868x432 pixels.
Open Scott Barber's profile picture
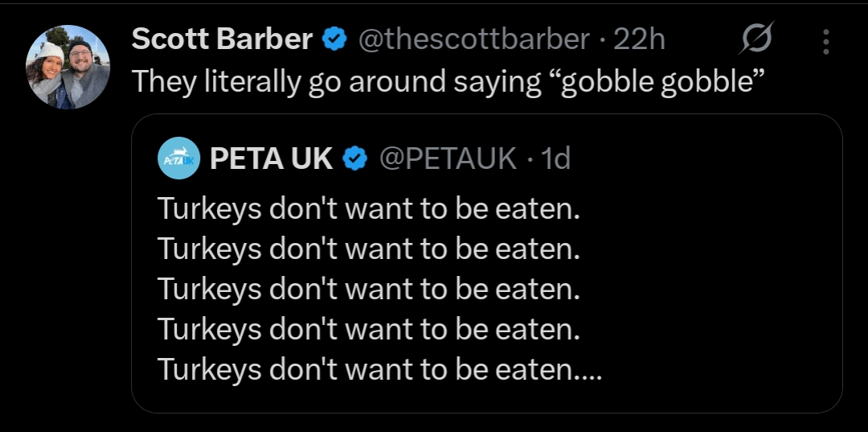pos(68,67)
